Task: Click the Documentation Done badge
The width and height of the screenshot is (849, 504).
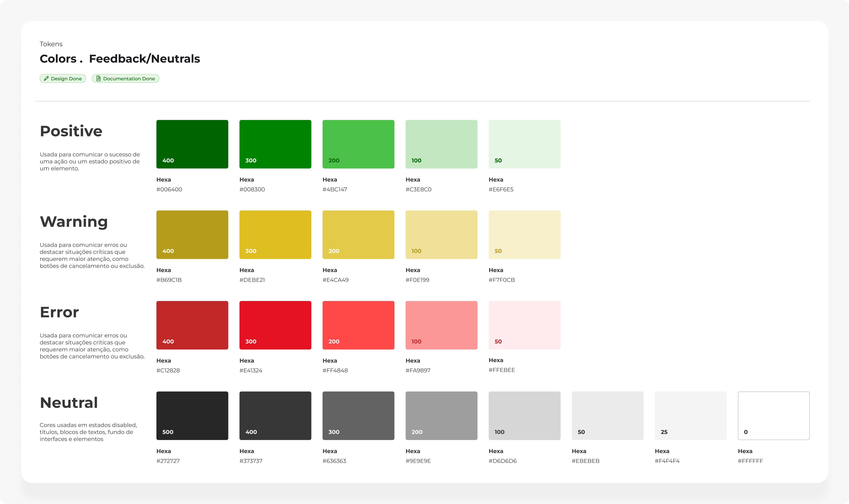Action: coord(125,78)
